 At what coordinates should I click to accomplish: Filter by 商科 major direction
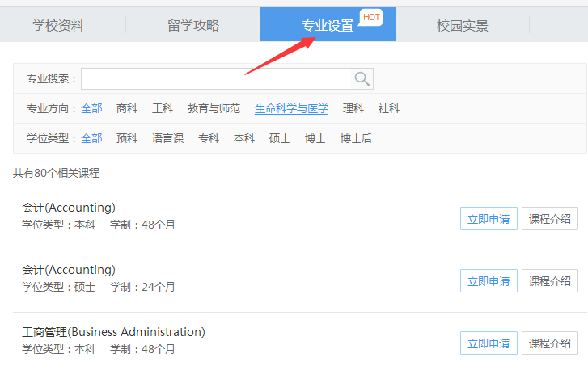(127, 108)
